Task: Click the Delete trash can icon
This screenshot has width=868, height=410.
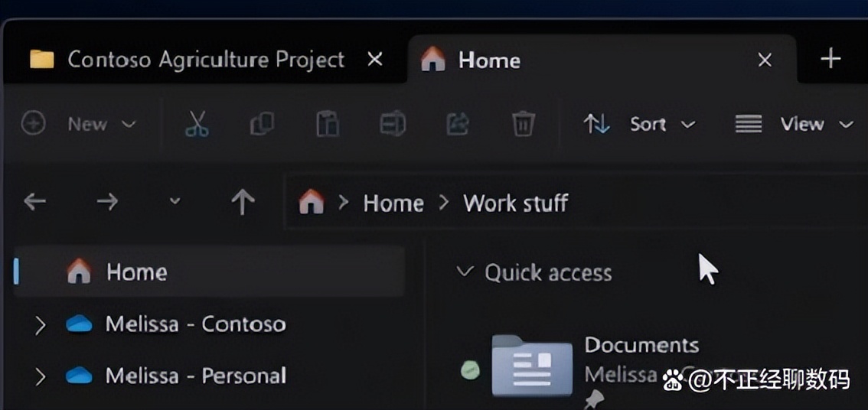Action: pyautogui.click(x=523, y=123)
